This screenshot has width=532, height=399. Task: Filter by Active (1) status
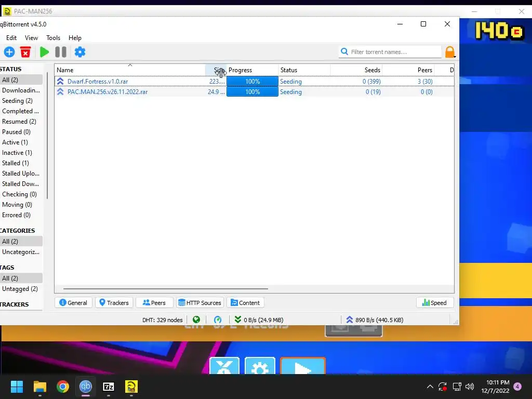(x=21, y=142)
